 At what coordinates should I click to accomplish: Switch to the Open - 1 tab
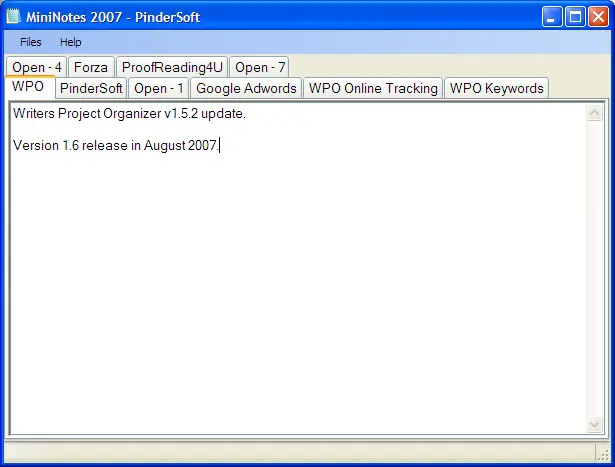coord(158,88)
